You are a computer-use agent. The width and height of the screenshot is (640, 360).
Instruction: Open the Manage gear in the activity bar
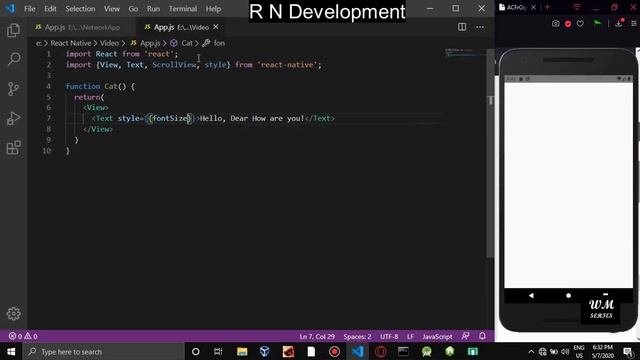tap(13, 313)
